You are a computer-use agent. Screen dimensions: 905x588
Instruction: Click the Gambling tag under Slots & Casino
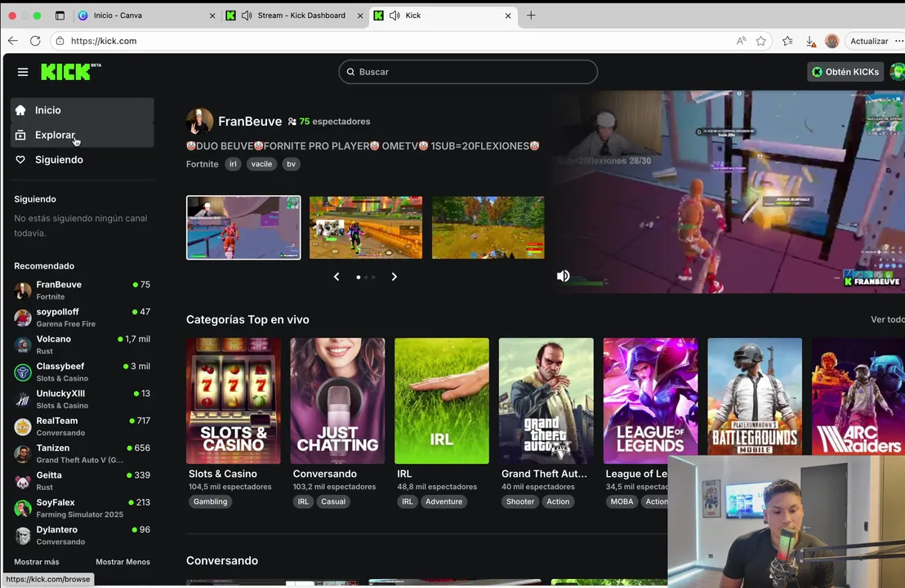coord(210,501)
